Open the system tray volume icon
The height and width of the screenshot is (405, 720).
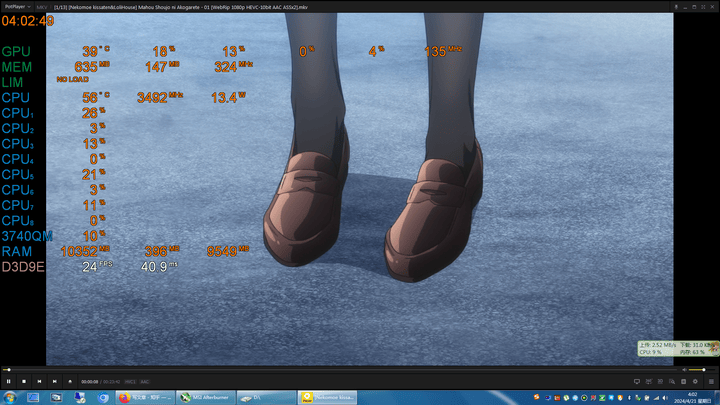(x=665, y=398)
